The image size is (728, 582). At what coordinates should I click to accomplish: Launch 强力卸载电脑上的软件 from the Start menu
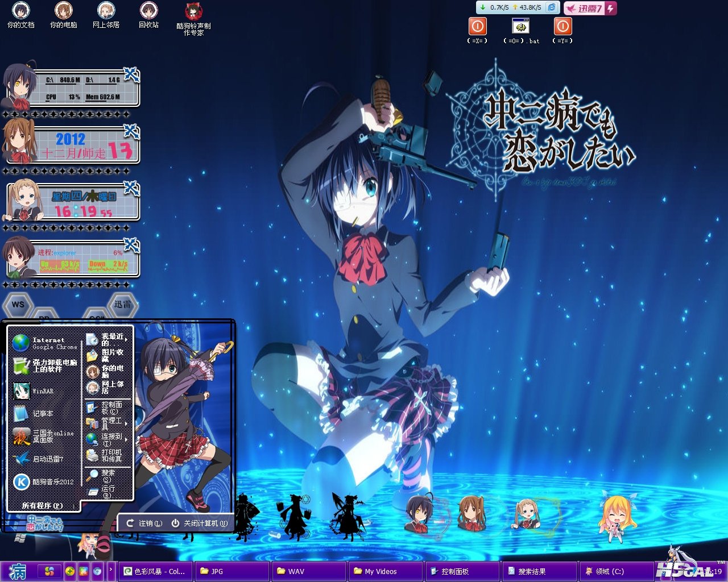click(x=45, y=366)
